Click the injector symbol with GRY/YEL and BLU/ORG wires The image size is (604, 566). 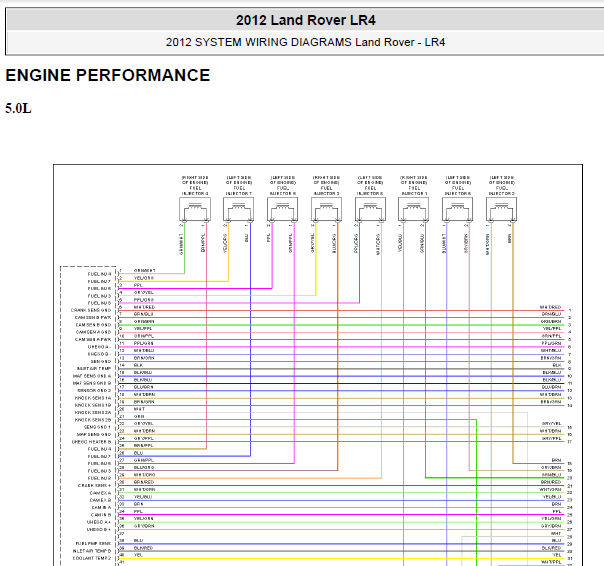326,209
